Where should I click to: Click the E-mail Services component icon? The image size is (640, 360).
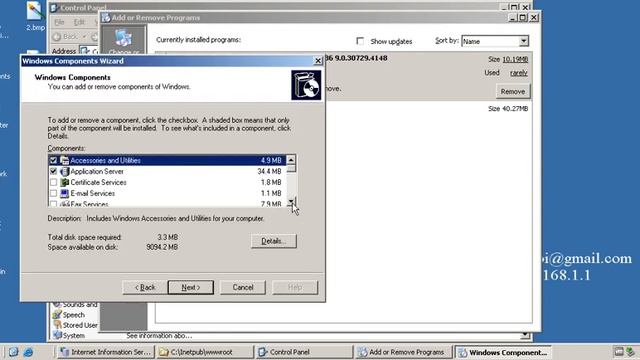click(x=64, y=193)
